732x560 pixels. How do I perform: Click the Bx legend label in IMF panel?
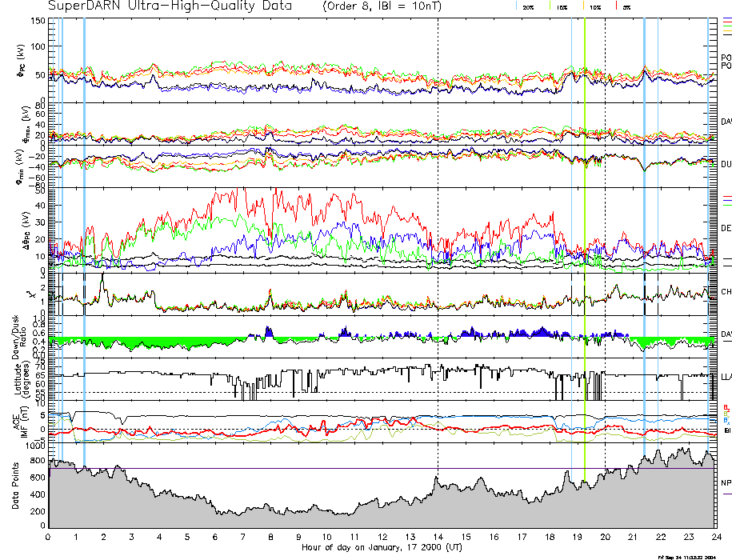[x=726, y=420]
